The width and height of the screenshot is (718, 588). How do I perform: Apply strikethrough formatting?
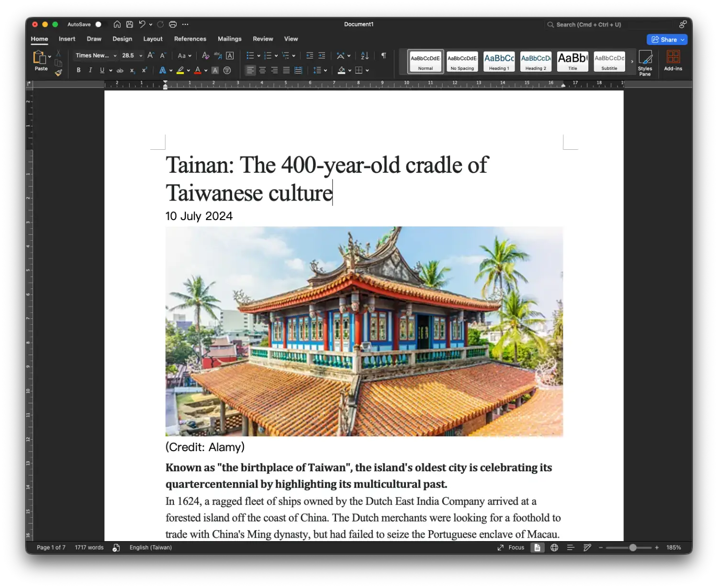[x=120, y=70]
